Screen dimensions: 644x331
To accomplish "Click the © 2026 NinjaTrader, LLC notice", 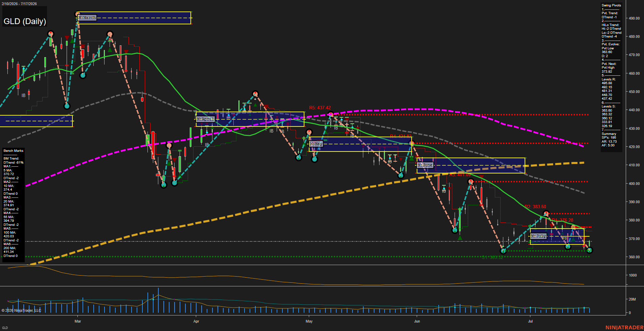I will tap(21, 310).
